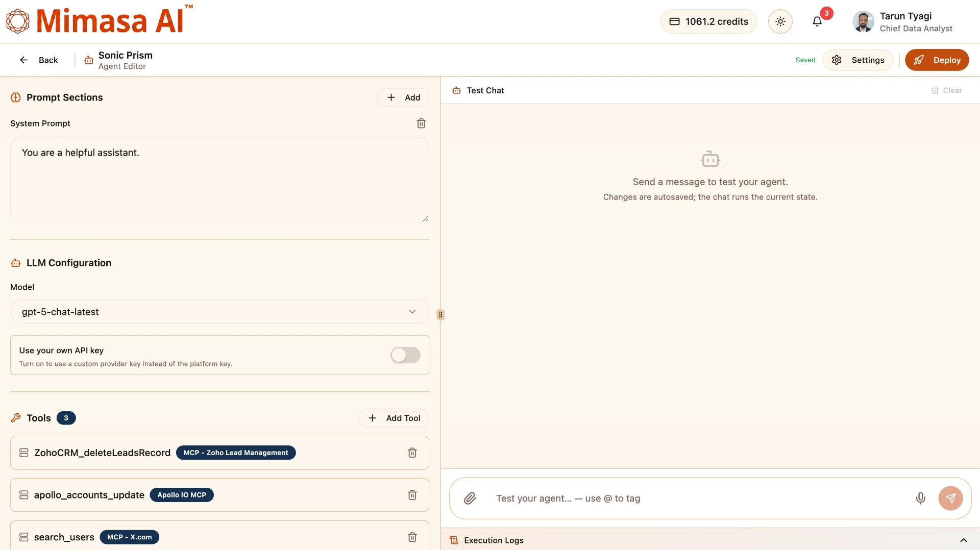This screenshot has width=980, height=550.
Task: Click the panel divider drag handle
Action: pos(440,315)
